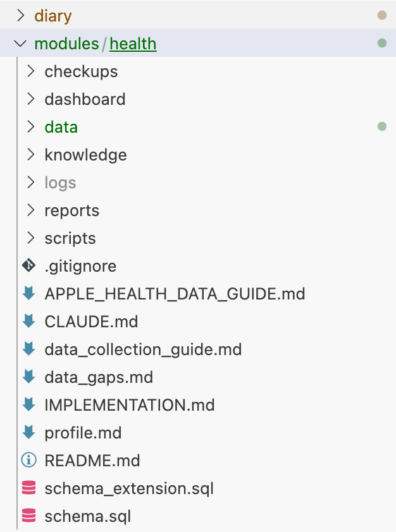Open the data_gaps.md file
The width and height of the screenshot is (396, 532).
99,377
